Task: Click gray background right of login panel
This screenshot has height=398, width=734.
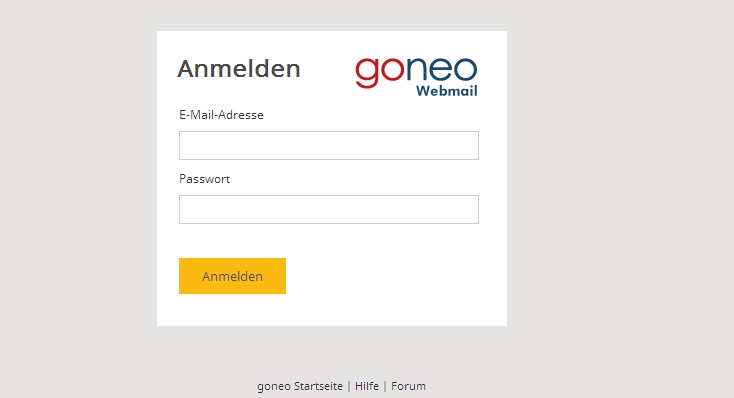Action: tap(618, 178)
